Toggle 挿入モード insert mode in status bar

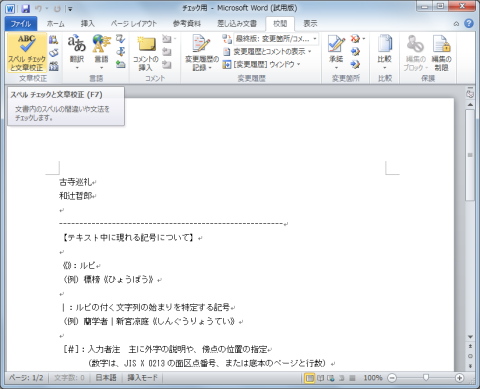click(142, 378)
